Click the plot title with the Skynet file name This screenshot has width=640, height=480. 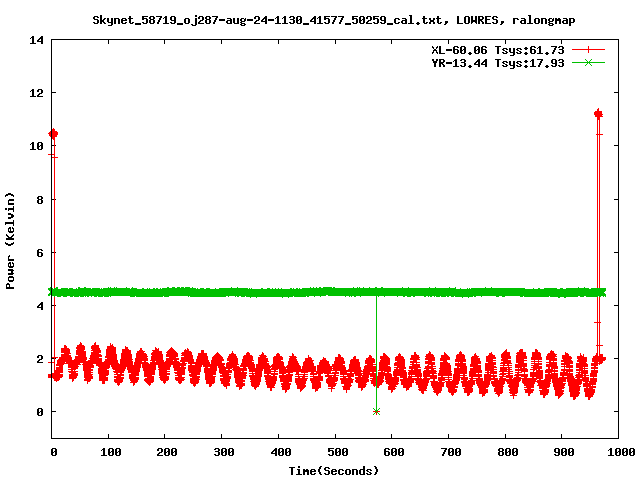point(334,20)
